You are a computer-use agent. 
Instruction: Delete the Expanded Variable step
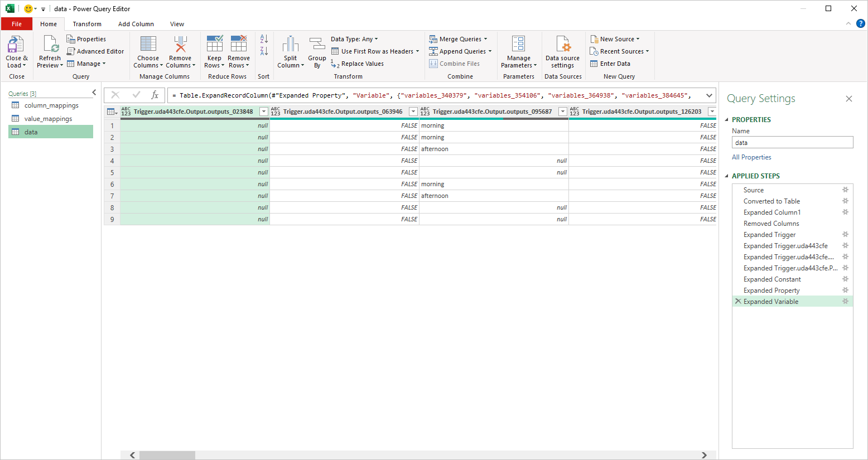(x=738, y=302)
